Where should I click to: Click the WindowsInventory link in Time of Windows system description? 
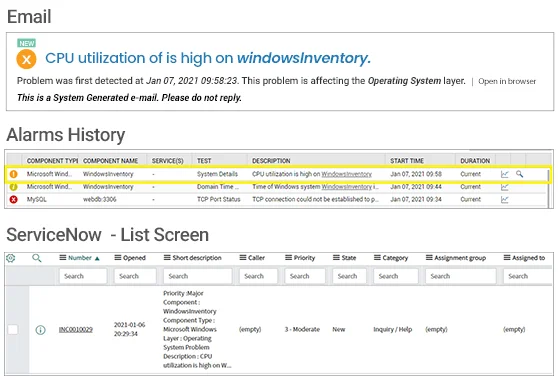pyautogui.click(x=347, y=187)
